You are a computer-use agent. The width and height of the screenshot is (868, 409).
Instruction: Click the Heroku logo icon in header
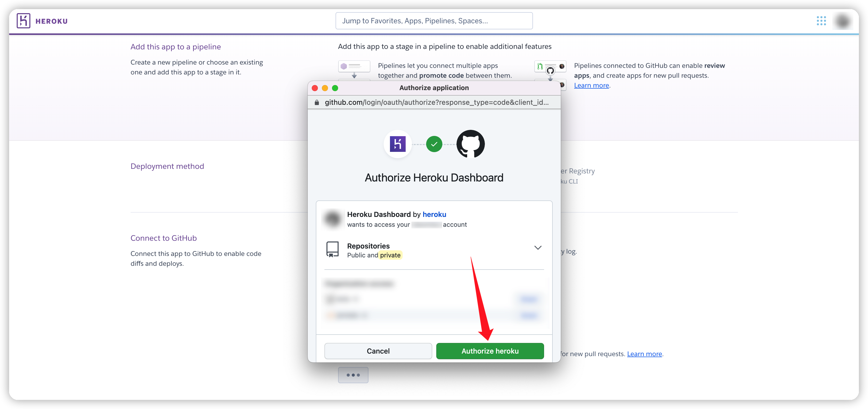click(x=24, y=21)
